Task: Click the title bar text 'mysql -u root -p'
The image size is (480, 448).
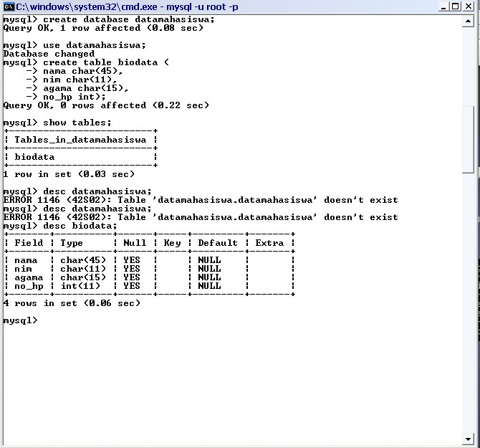Action: click(x=202, y=6)
